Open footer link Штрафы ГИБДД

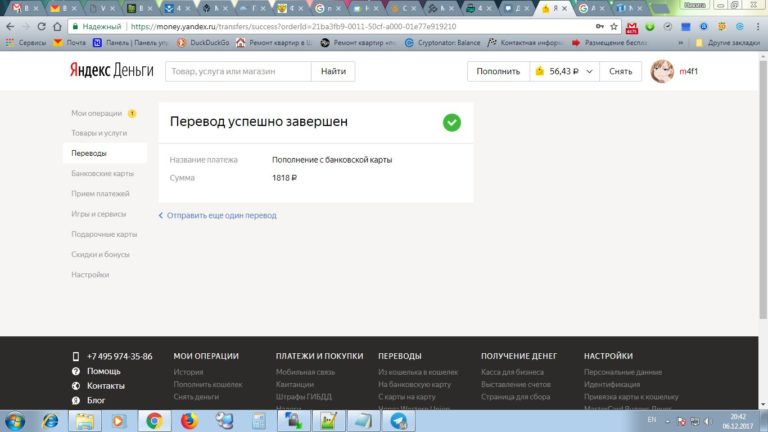pos(304,397)
